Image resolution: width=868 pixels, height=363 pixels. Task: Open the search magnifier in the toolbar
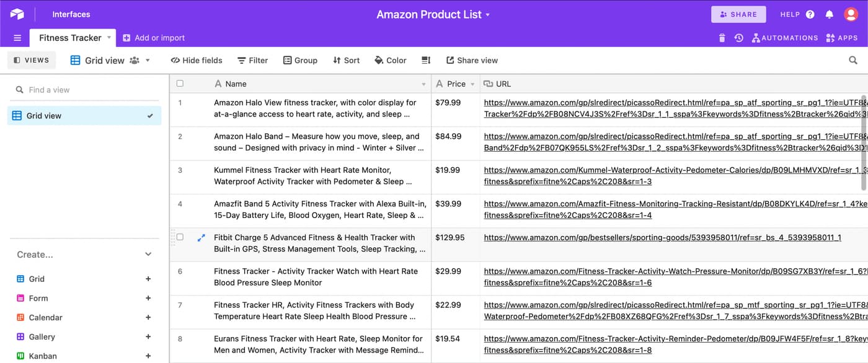[853, 60]
